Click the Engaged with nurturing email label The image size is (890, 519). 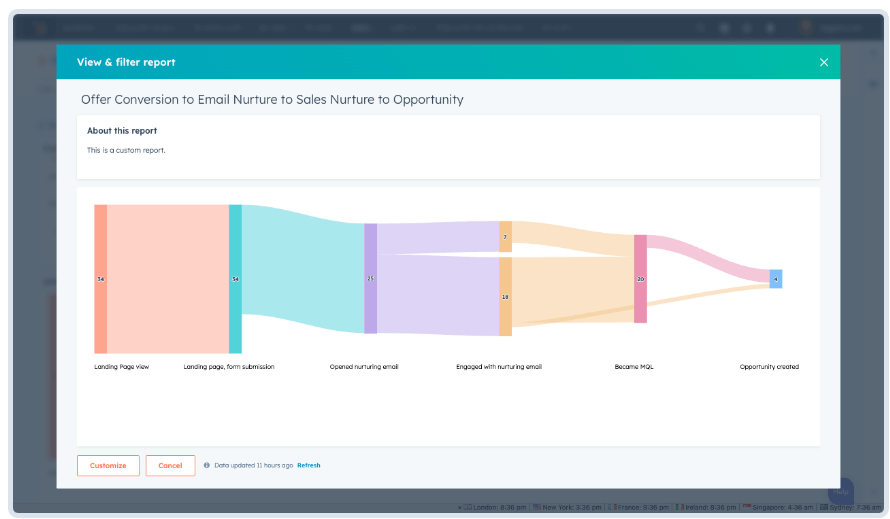click(x=499, y=367)
